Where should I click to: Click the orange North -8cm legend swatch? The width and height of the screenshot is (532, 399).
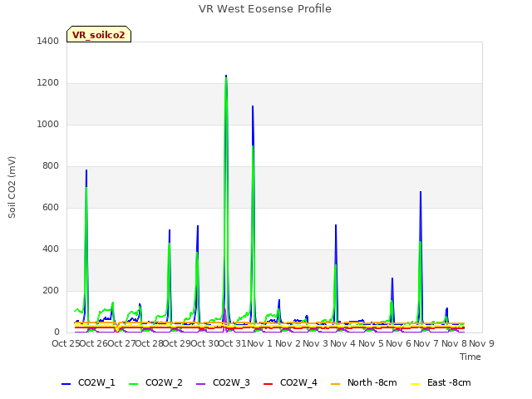tap(336, 384)
